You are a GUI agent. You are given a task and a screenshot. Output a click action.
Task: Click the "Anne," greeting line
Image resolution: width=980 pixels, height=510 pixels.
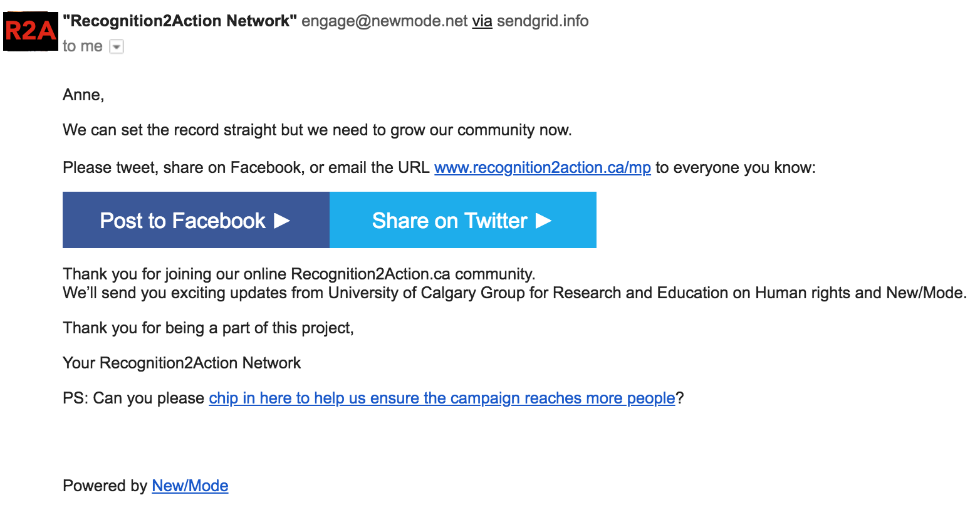tap(83, 95)
